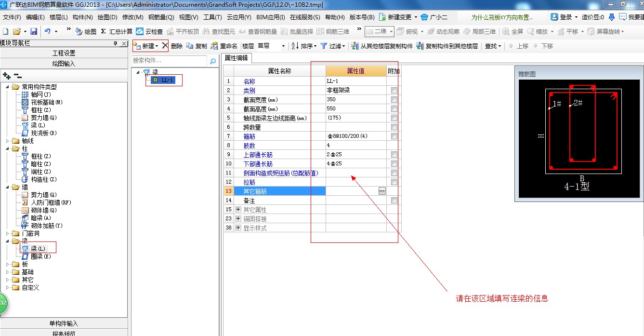The image size is (644, 336).
Task: Click the 下移 move down arrow
Action: point(536,46)
